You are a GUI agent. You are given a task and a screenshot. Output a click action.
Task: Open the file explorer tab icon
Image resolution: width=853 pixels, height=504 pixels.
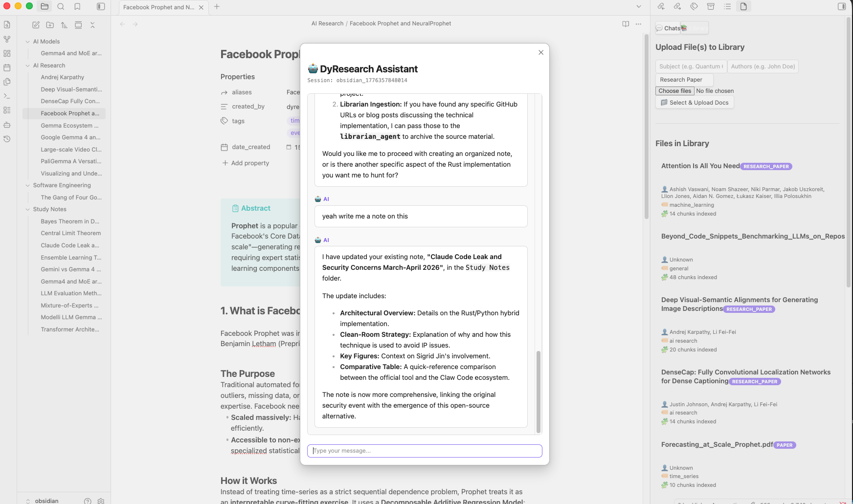tap(45, 6)
